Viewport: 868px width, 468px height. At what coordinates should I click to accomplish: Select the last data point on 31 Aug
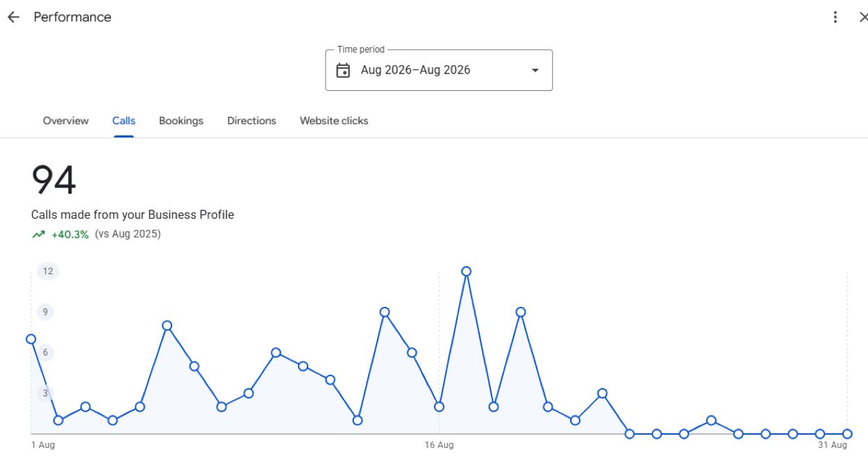pyautogui.click(x=848, y=434)
